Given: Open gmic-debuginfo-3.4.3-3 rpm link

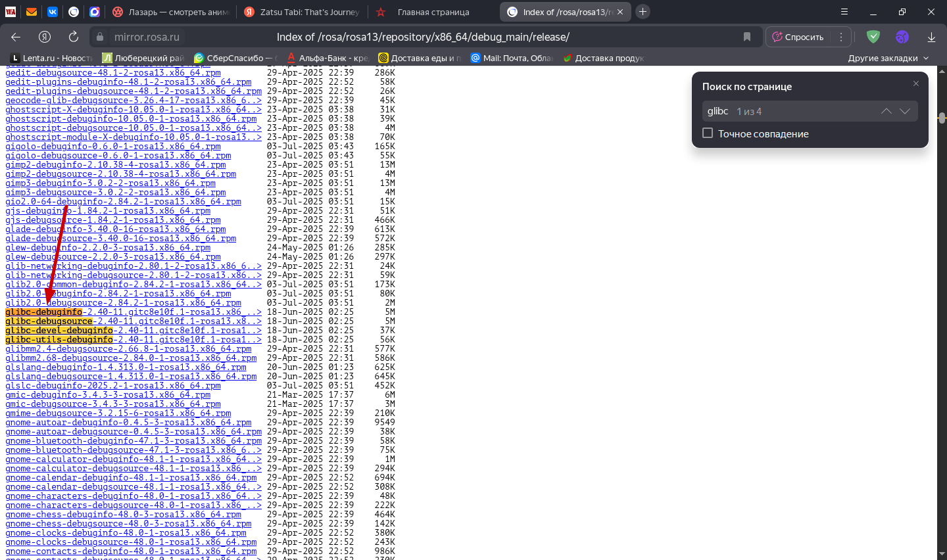Looking at the screenshot, I should tap(108, 395).
